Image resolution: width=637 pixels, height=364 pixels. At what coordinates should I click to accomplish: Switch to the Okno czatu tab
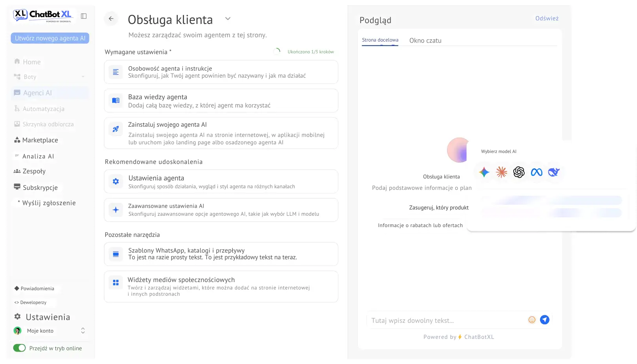(425, 40)
